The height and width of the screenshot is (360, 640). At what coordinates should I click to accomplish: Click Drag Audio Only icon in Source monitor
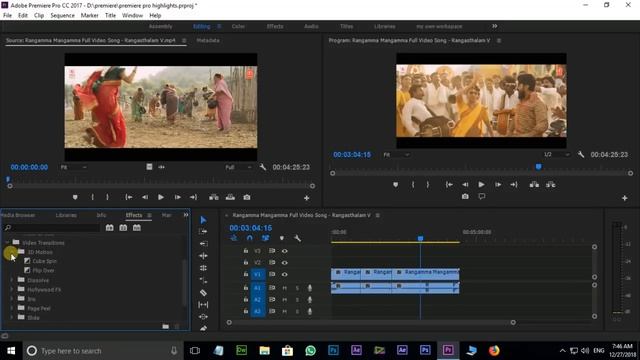pyautogui.click(x=162, y=167)
